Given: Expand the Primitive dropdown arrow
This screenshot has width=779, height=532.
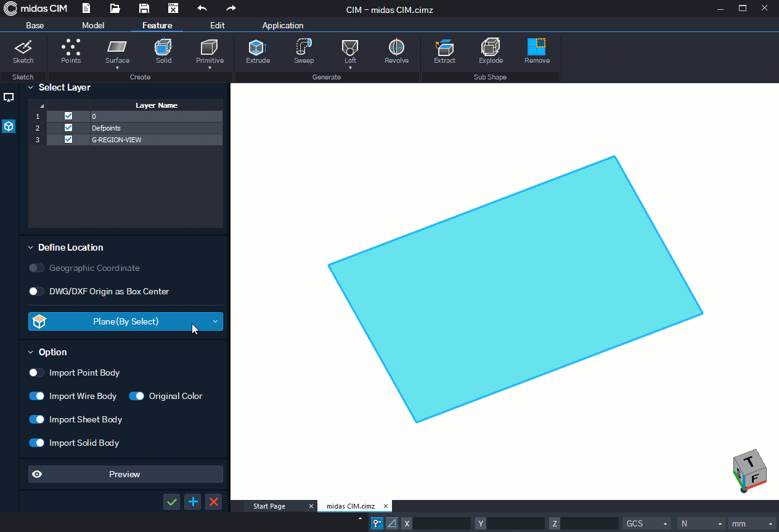Looking at the screenshot, I should tap(210, 68).
